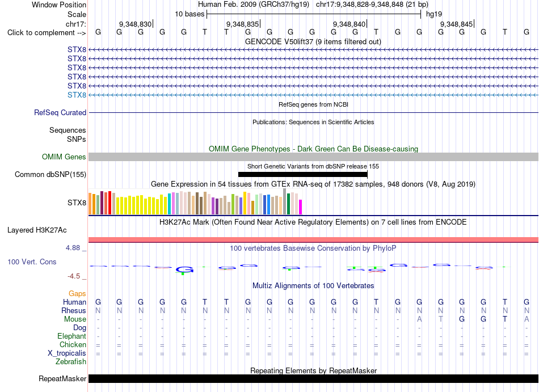
Task: Click the OMIM Genes gray bar
Action: 313,157
